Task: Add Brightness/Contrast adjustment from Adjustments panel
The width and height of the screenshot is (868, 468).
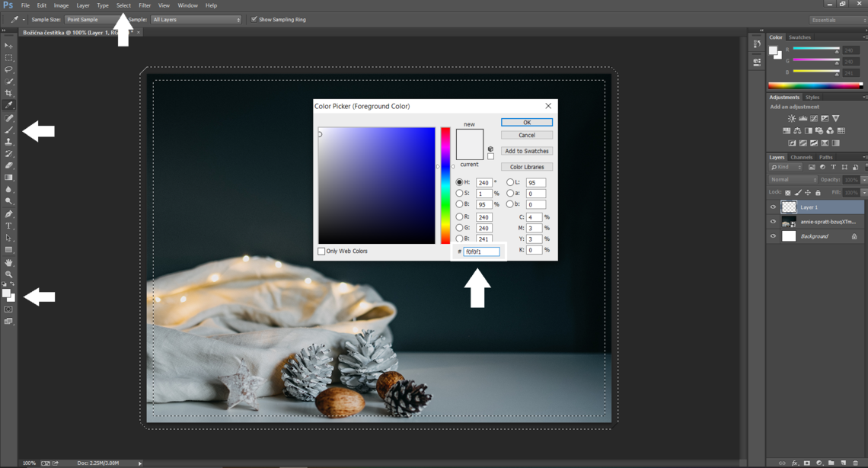Action: pyautogui.click(x=792, y=118)
